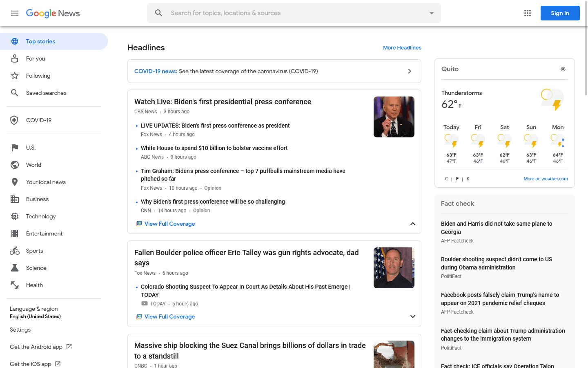The width and height of the screenshot is (588, 368).
Task: Open 'Massive ship blocking the Suez Canal' headline
Action: coord(250,351)
